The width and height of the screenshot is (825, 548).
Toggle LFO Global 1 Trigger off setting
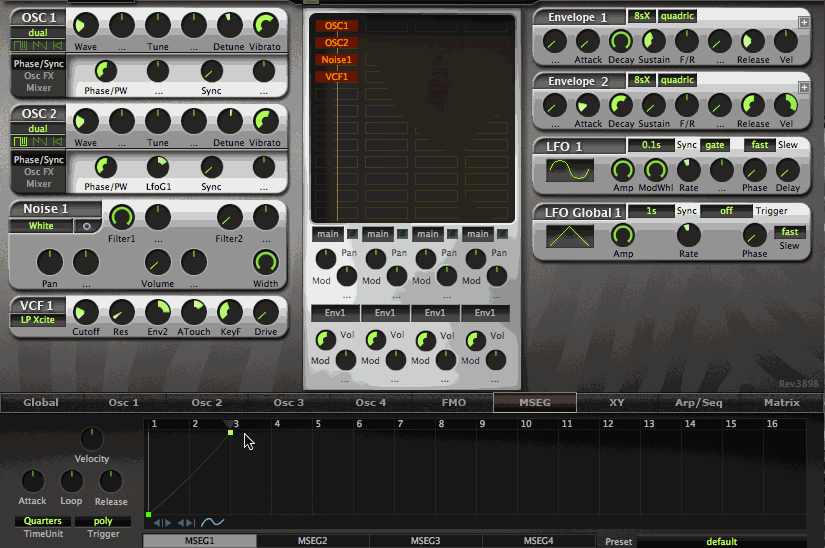pos(726,211)
